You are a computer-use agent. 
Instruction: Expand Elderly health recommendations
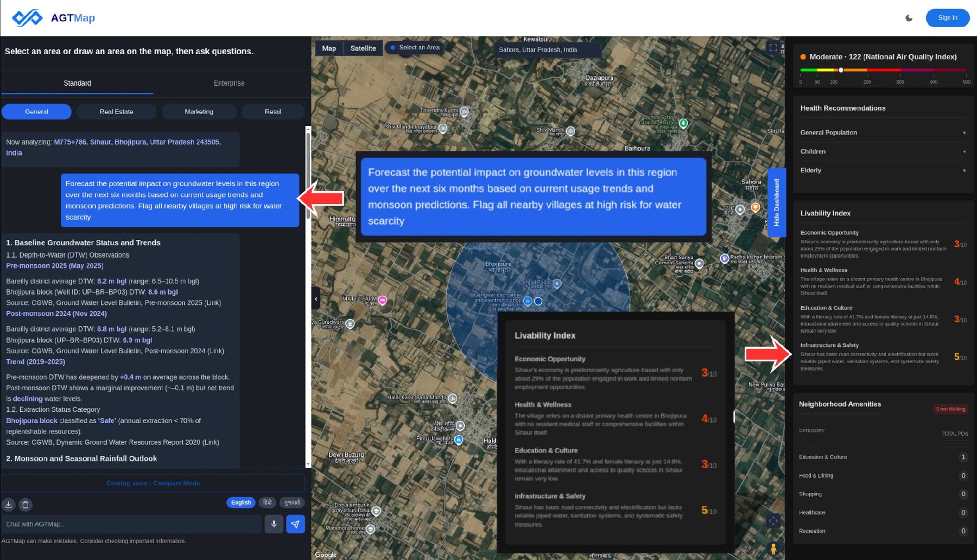pyautogui.click(x=883, y=170)
